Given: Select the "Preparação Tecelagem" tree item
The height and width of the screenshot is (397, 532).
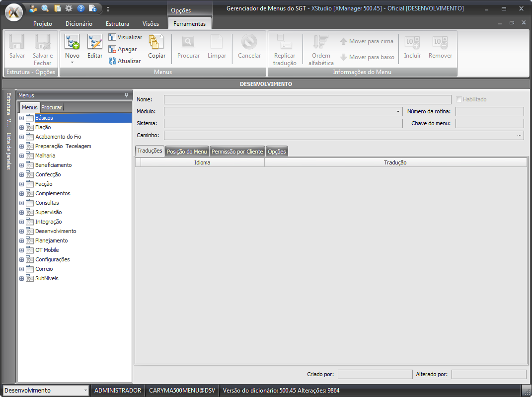Looking at the screenshot, I should (x=63, y=146).
